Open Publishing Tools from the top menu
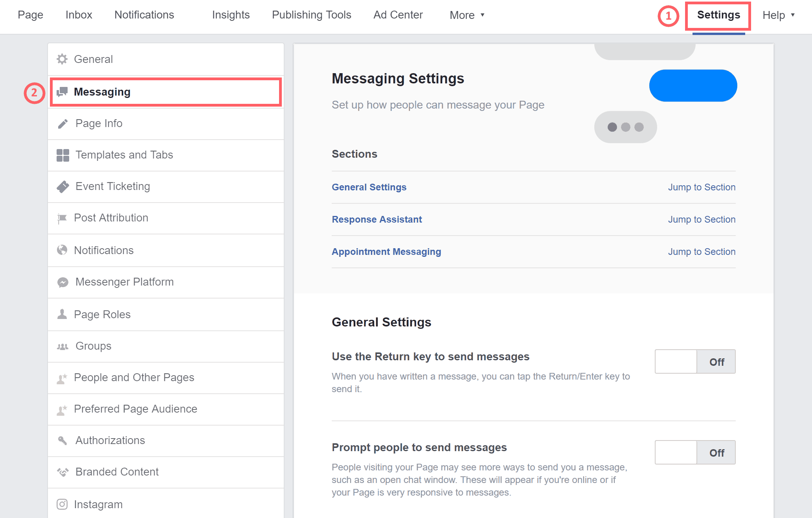Image resolution: width=812 pixels, height=518 pixels. pyautogui.click(x=311, y=15)
